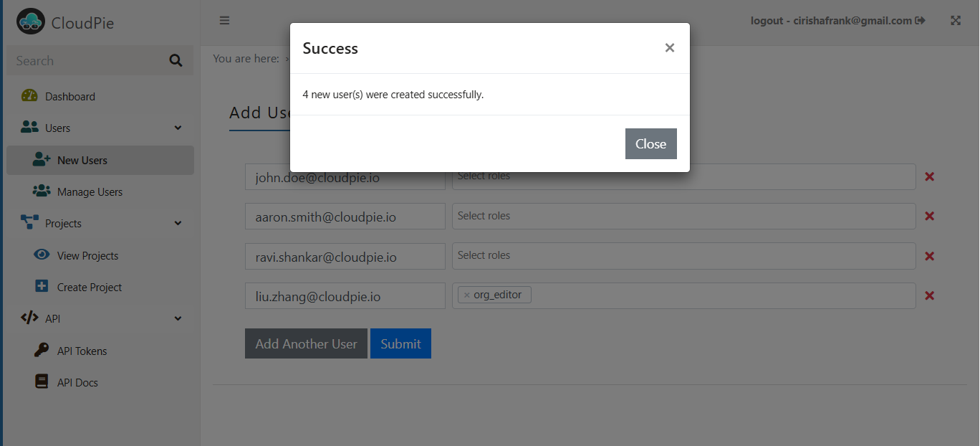The image size is (980, 446).
Task: Open roles dropdown for john.doe
Action: 683,176
